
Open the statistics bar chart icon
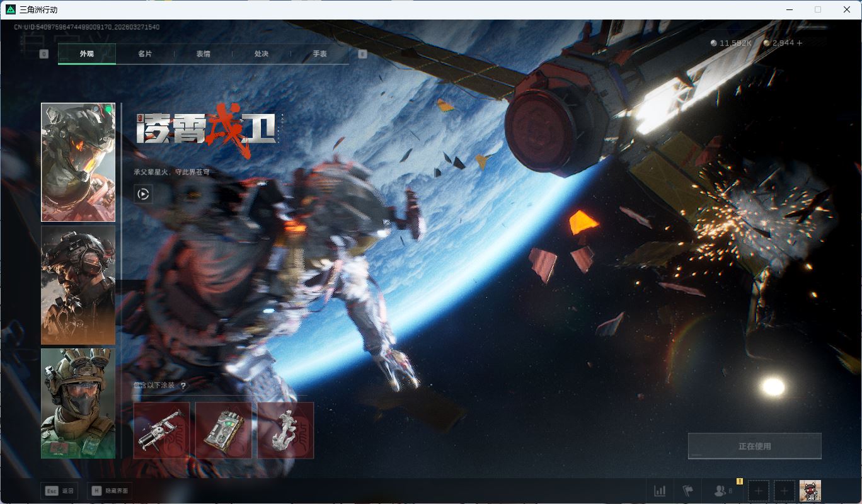click(x=660, y=491)
